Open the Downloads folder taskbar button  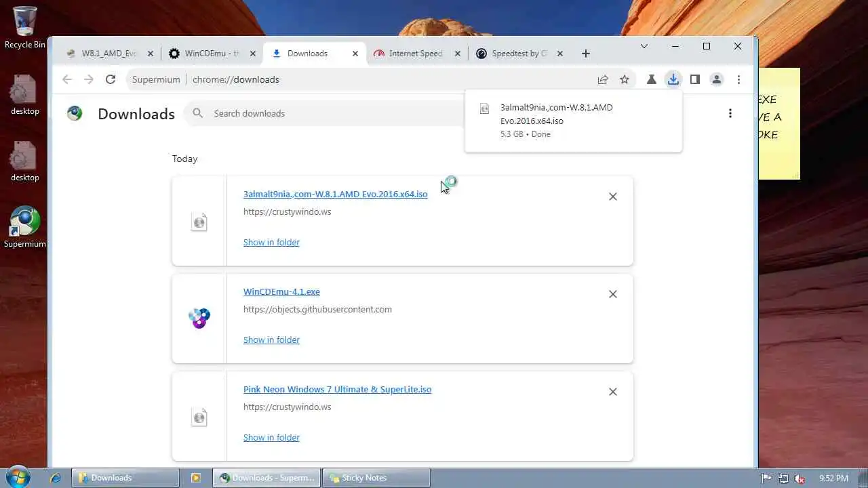[x=125, y=478]
